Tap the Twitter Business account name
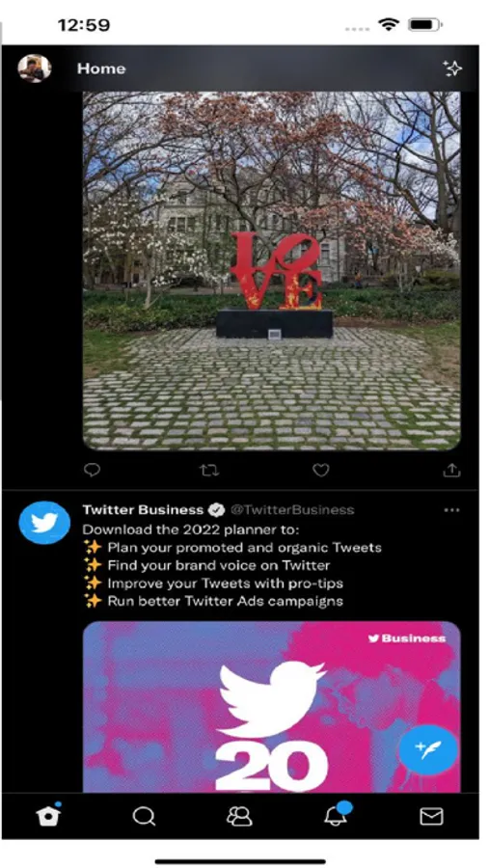This screenshot has width=489, height=868. [143, 510]
